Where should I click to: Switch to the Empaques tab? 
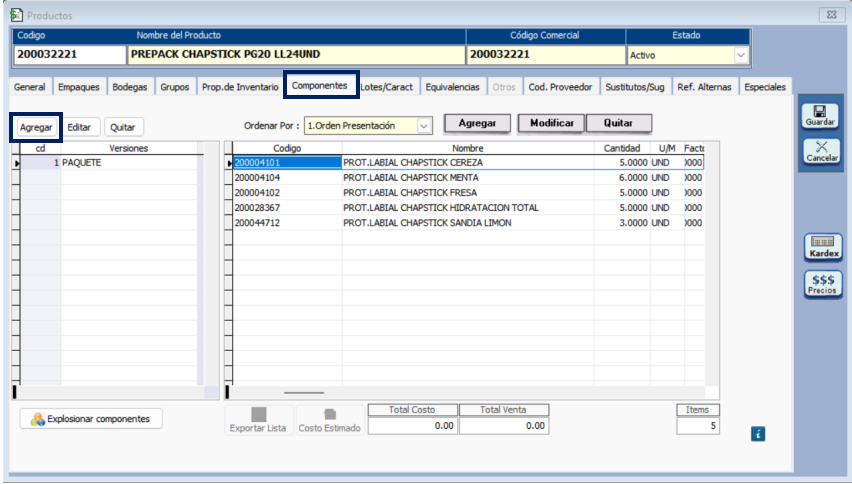(x=79, y=87)
